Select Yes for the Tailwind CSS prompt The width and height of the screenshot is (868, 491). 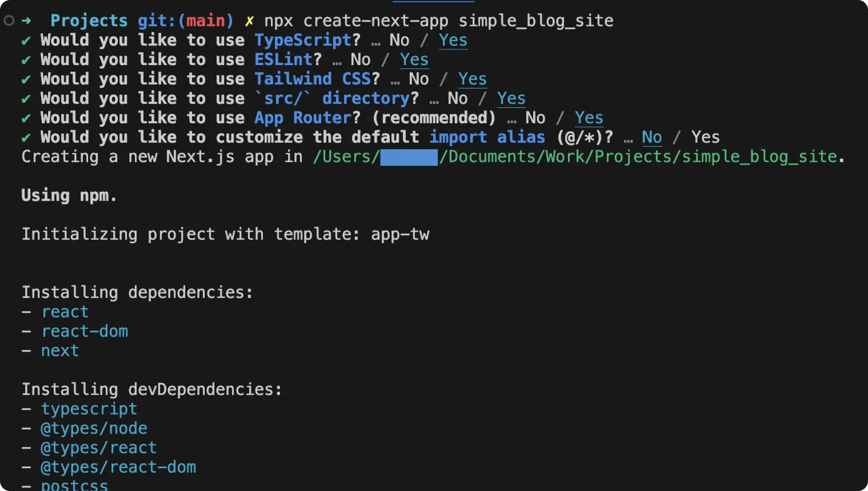(x=472, y=79)
